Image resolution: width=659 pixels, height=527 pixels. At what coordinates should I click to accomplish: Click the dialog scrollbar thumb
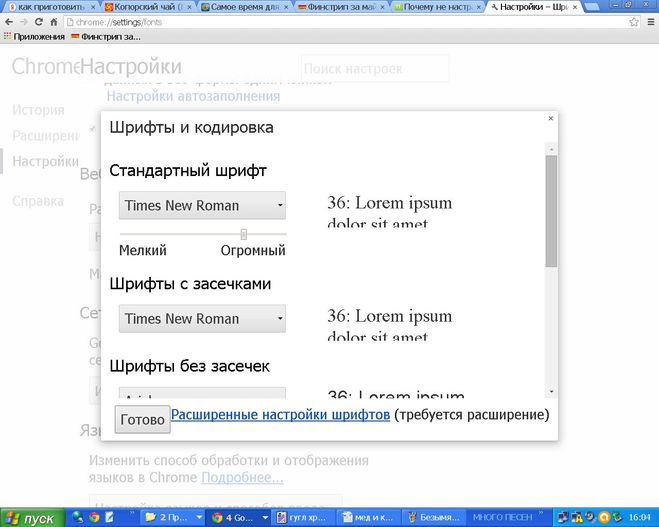(551, 211)
